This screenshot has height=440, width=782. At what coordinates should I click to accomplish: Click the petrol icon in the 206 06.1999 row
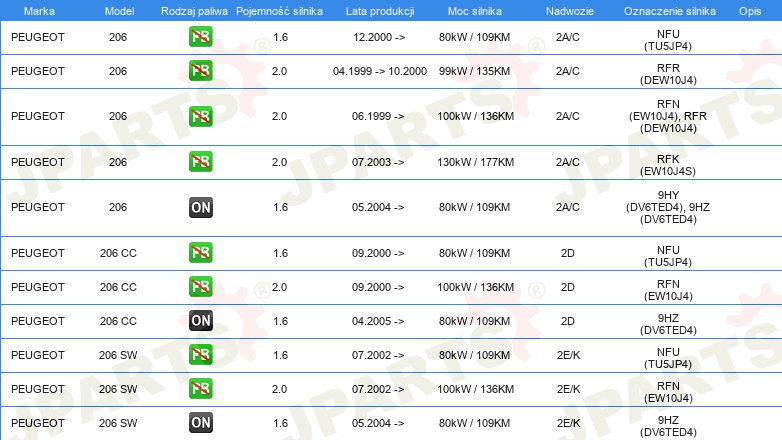coord(200,116)
